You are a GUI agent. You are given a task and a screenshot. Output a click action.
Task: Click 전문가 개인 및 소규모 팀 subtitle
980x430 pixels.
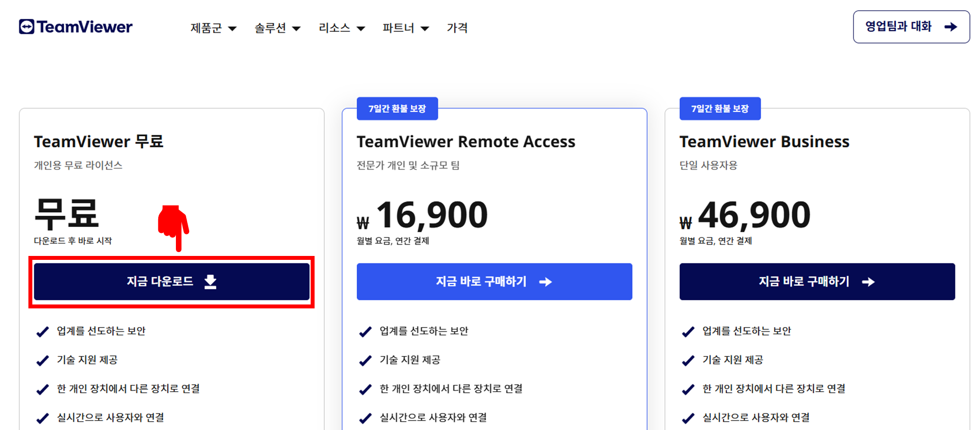point(408,165)
